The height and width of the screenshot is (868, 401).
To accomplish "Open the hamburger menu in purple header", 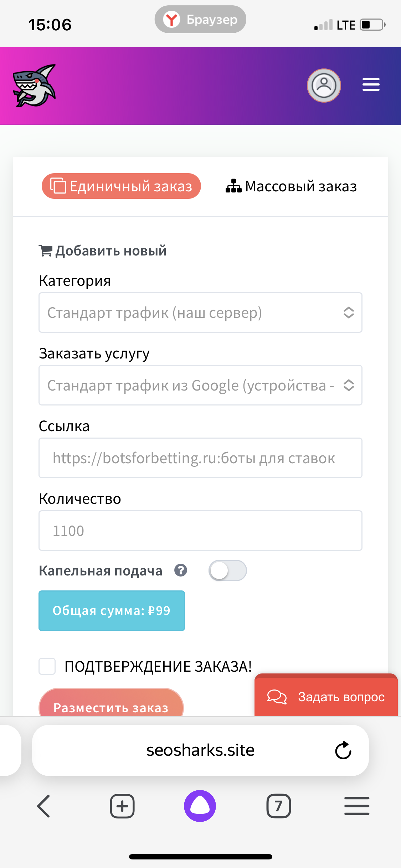I will tap(371, 84).
